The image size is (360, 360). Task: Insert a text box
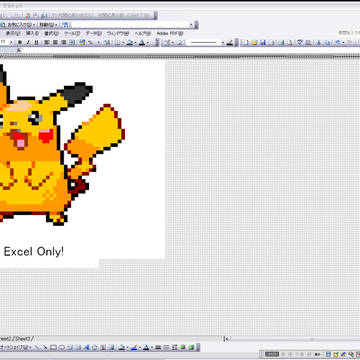(x=70, y=347)
